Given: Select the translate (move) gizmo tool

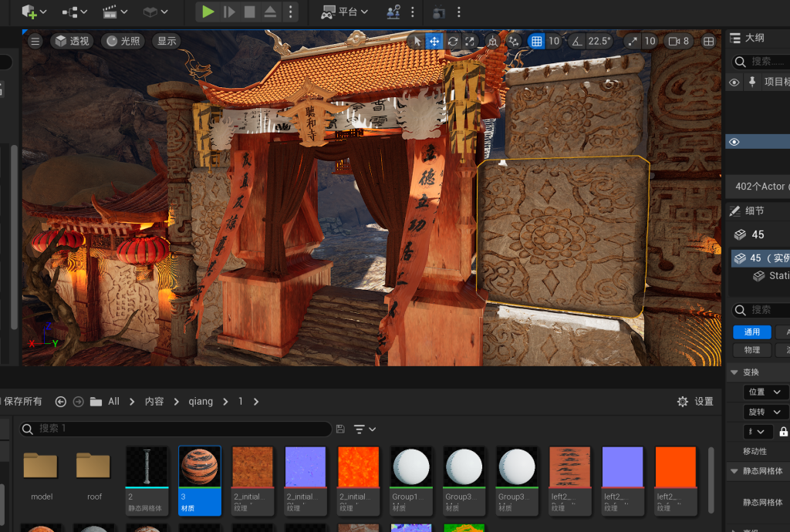Looking at the screenshot, I should [434, 42].
